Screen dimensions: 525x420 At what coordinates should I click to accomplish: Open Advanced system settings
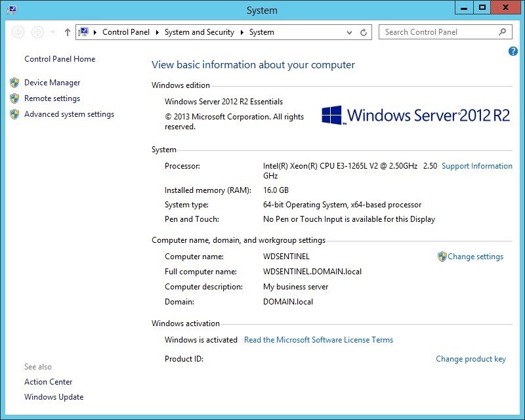pyautogui.click(x=70, y=114)
